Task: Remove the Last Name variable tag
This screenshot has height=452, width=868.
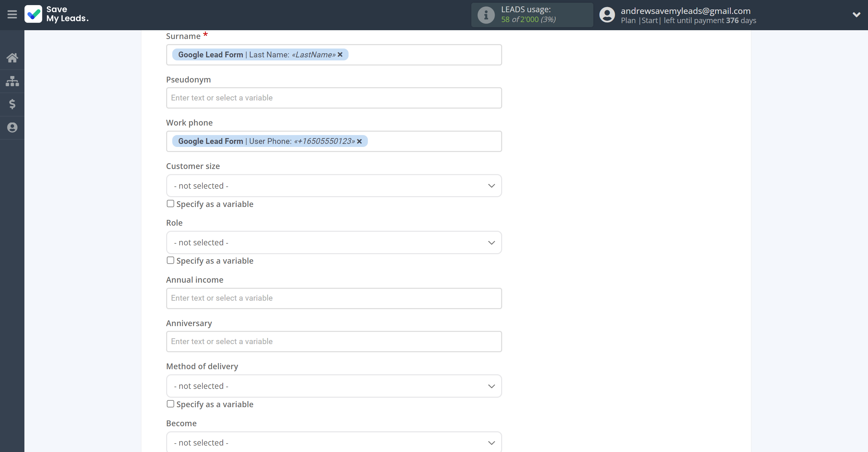Action: (x=340, y=55)
